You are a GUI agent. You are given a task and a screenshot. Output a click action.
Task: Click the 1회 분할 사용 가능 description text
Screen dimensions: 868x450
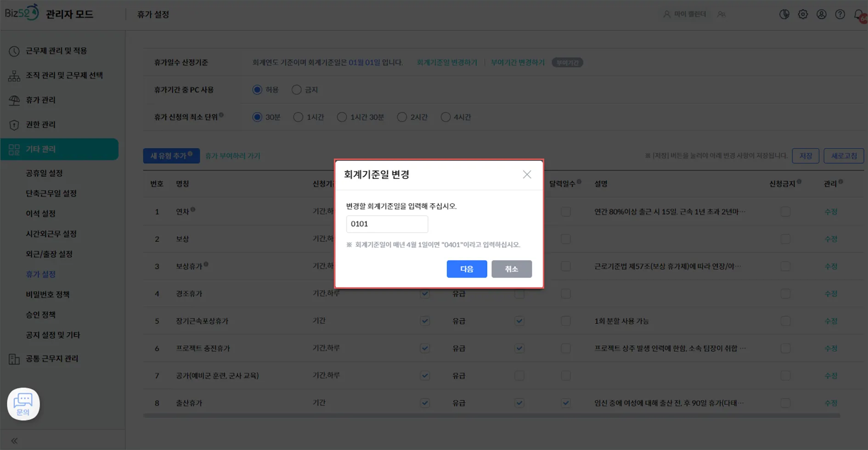click(x=621, y=321)
